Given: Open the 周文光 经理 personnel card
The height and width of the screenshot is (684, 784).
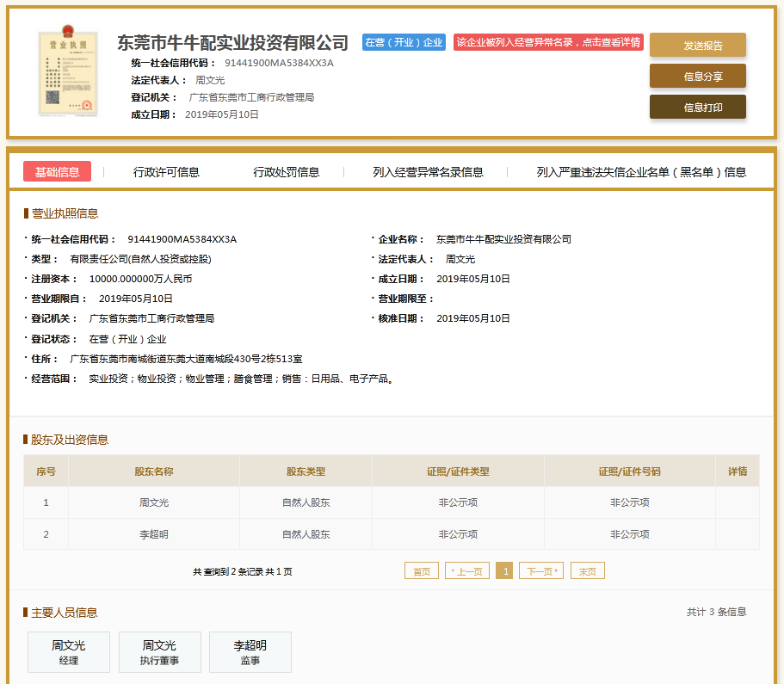Looking at the screenshot, I should pyautogui.click(x=69, y=652).
